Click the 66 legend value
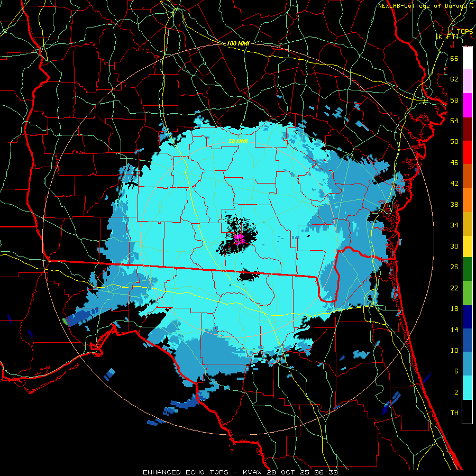The image size is (476, 476). 454,58
